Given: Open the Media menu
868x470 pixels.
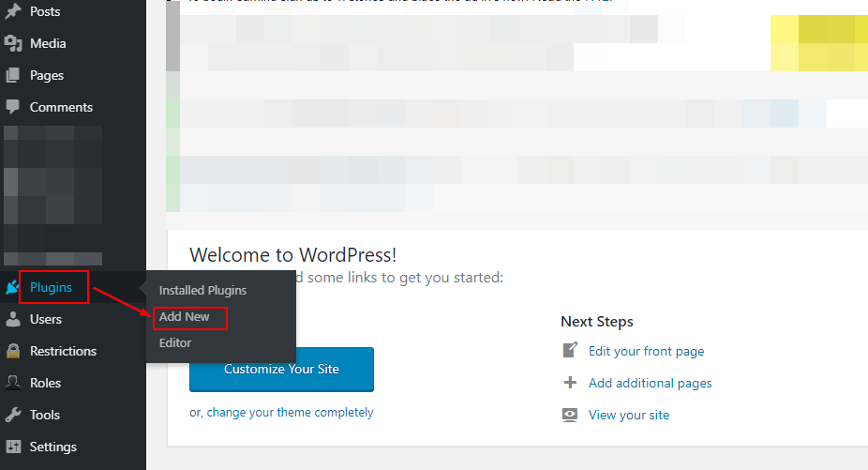Looking at the screenshot, I should (x=48, y=43).
